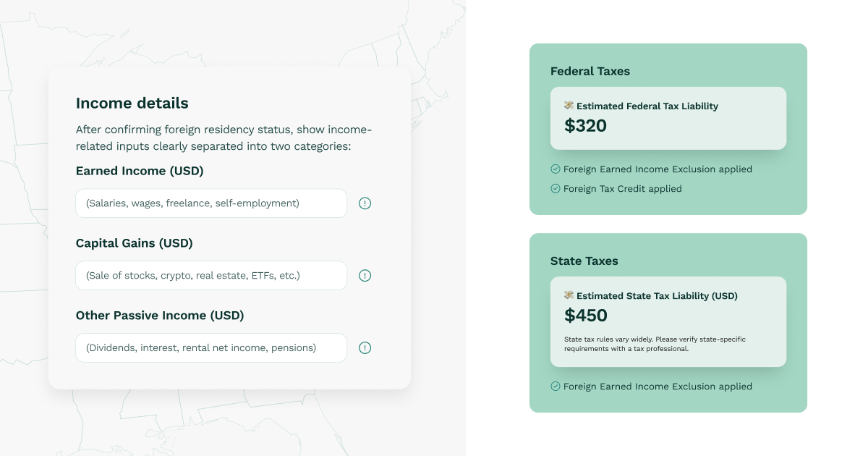
Task: Expand the Estimated State Tax Liability panel
Action: [668, 321]
